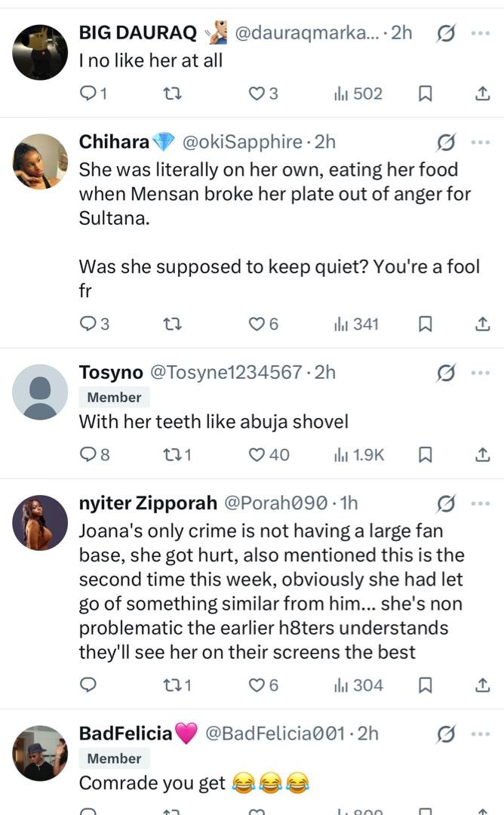504x815 pixels.
Task: Open more options on Tosyno's tweet
Action: coord(480,372)
